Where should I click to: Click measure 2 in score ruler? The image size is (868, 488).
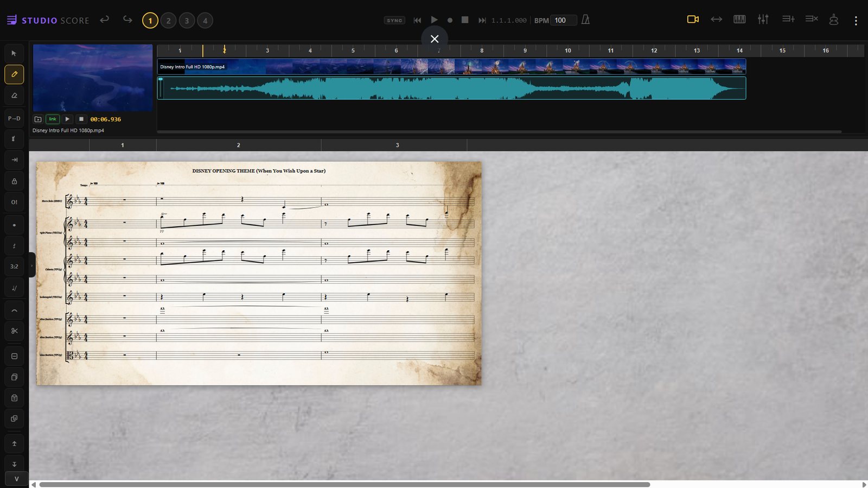239,145
